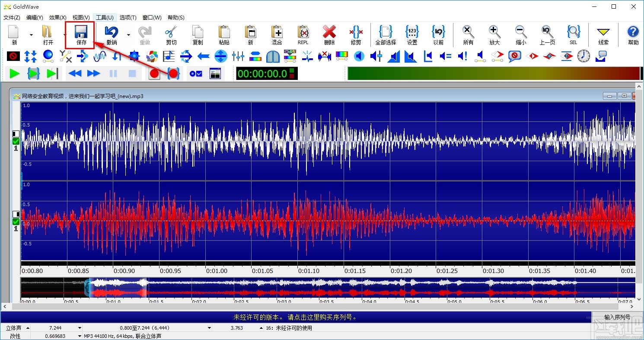Click the 以前 (Previous) selection icon

(438, 32)
